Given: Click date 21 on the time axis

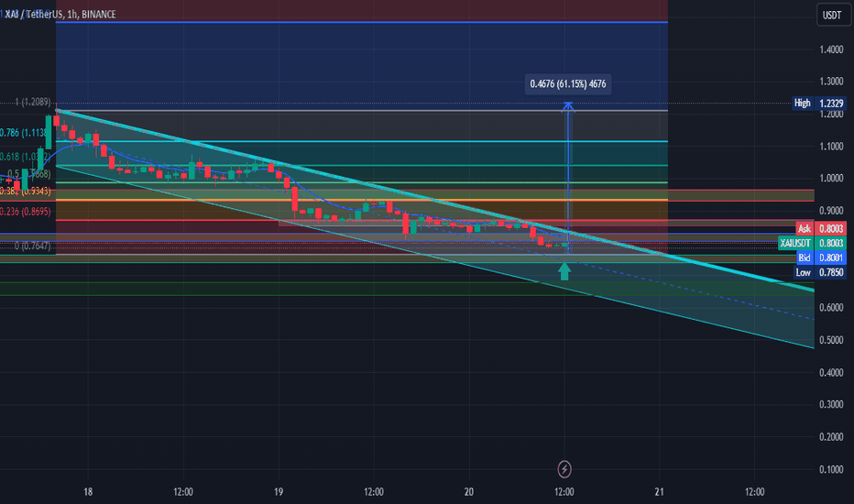Looking at the screenshot, I should 660,492.
